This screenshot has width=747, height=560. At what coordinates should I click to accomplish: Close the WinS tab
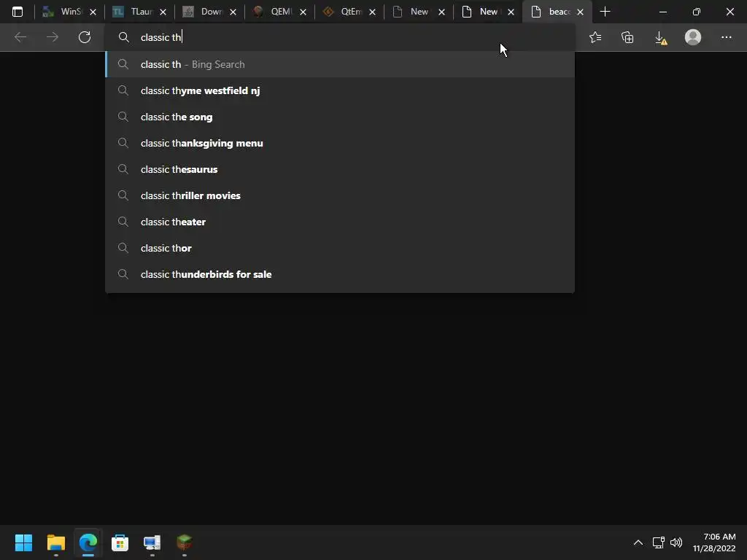point(93,12)
